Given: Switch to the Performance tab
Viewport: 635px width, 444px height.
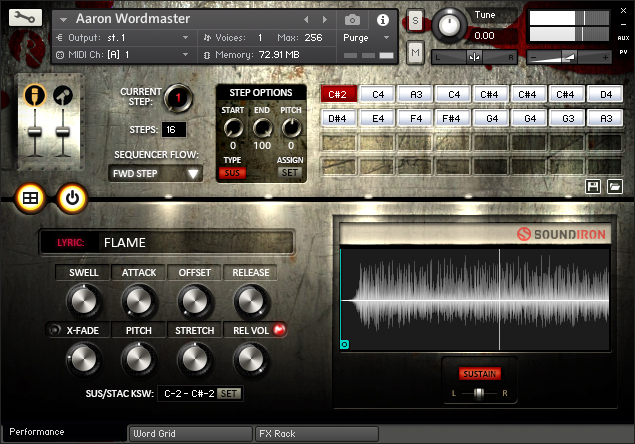Looking at the screenshot, I should [64, 432].
